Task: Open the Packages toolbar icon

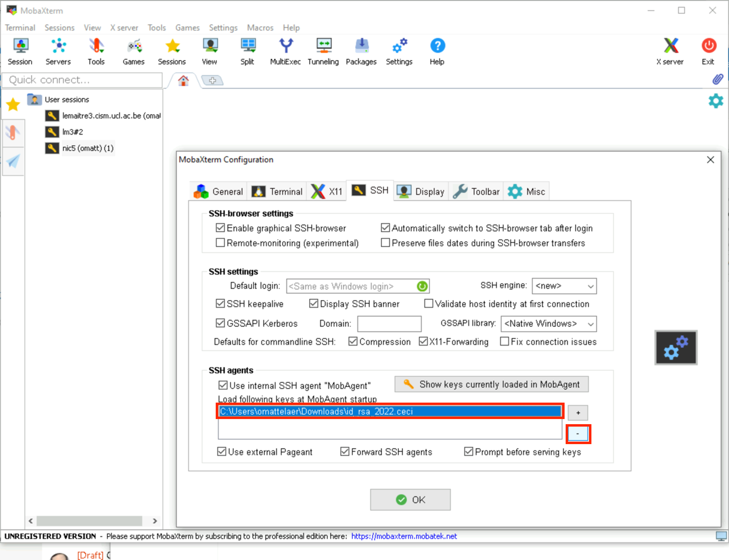Action: coord(362,51)
